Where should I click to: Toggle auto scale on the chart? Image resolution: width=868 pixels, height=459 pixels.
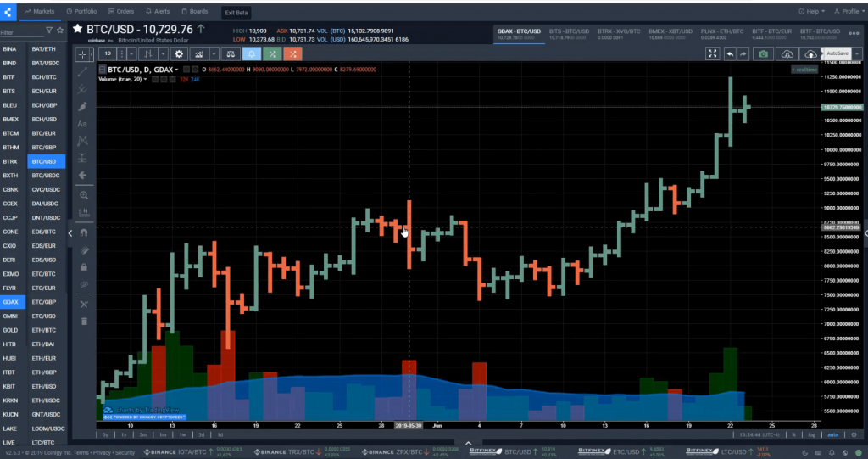coord(832,435)
